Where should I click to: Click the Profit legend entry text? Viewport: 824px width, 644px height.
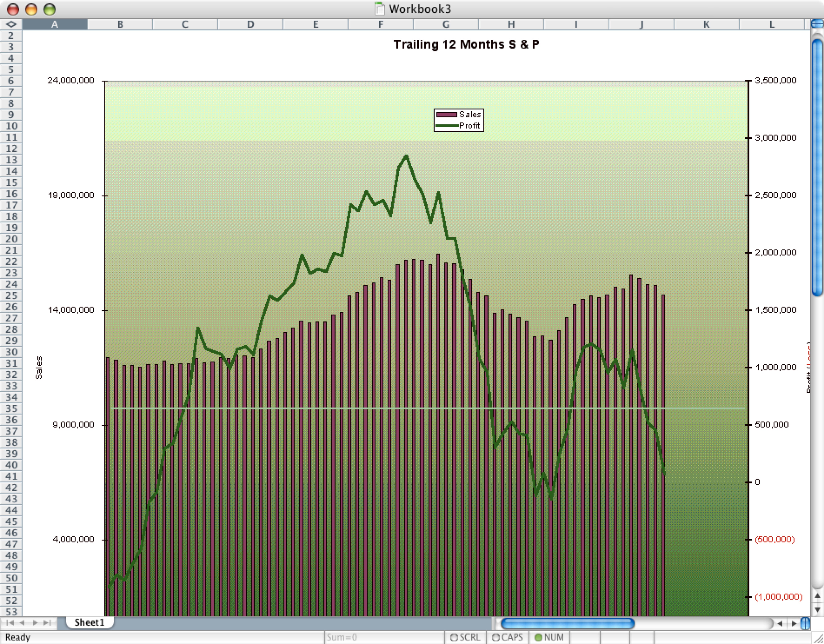[469, 126]
